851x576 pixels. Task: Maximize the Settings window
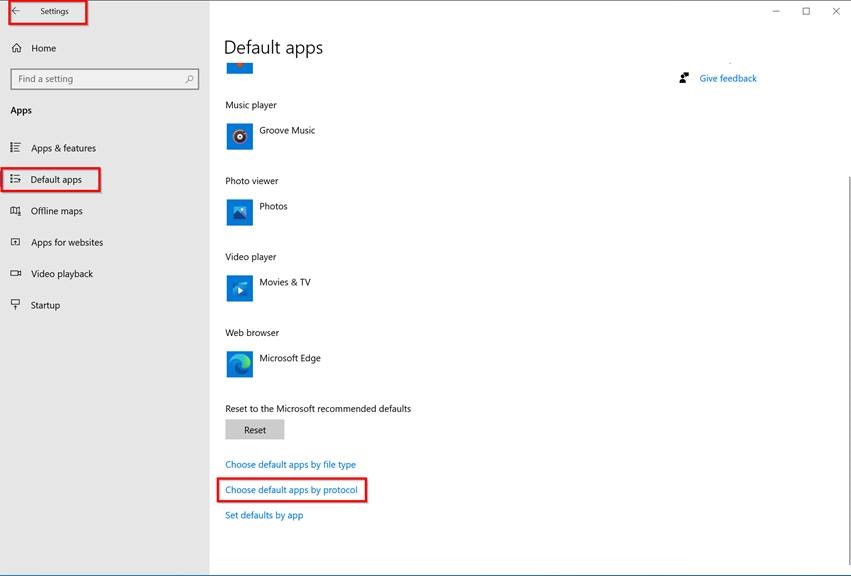coord(806,11)
